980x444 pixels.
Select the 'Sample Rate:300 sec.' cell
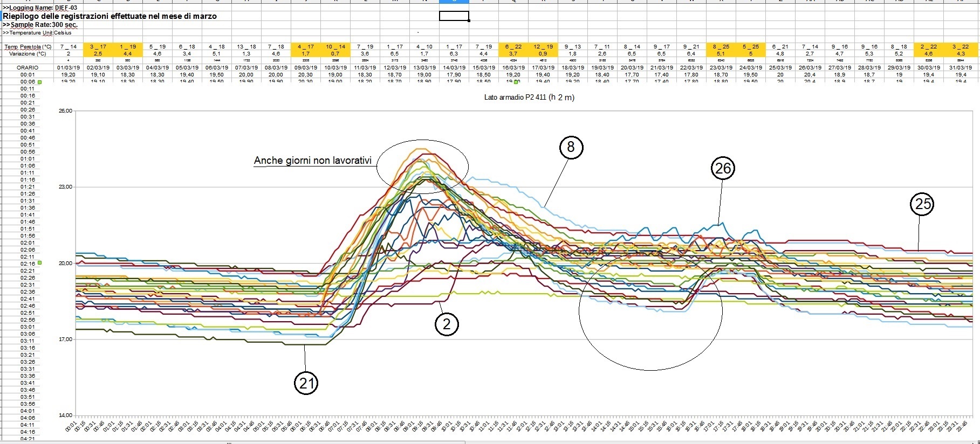pyautogui.click(x=40, y=25)
